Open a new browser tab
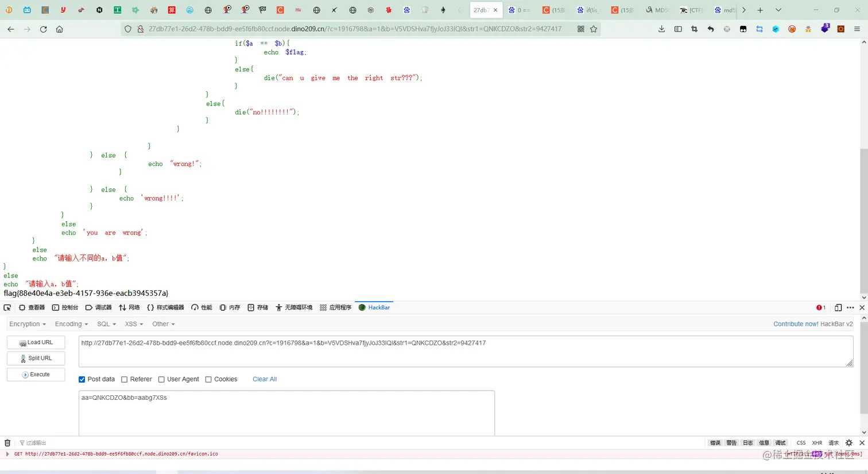This screenshot has height=474, width=868. pyautogui.click(x=760, y=10)
